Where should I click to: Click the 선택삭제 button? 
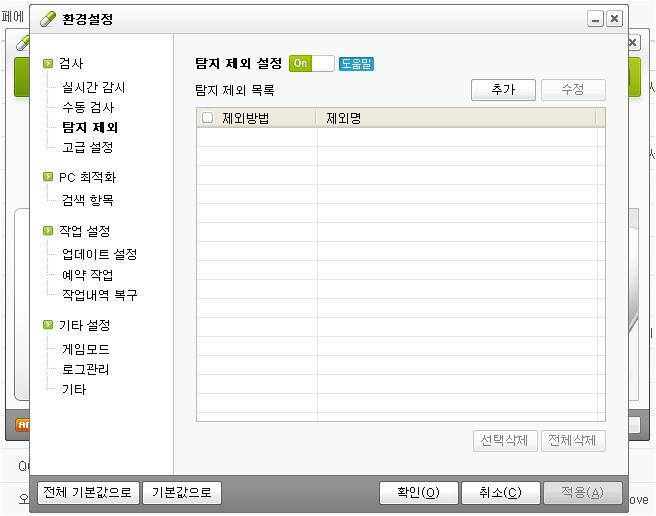click(505, 441)
